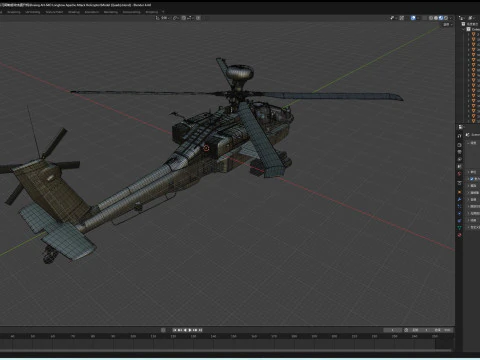Switch to solid viewport shading

coord(436,18)
